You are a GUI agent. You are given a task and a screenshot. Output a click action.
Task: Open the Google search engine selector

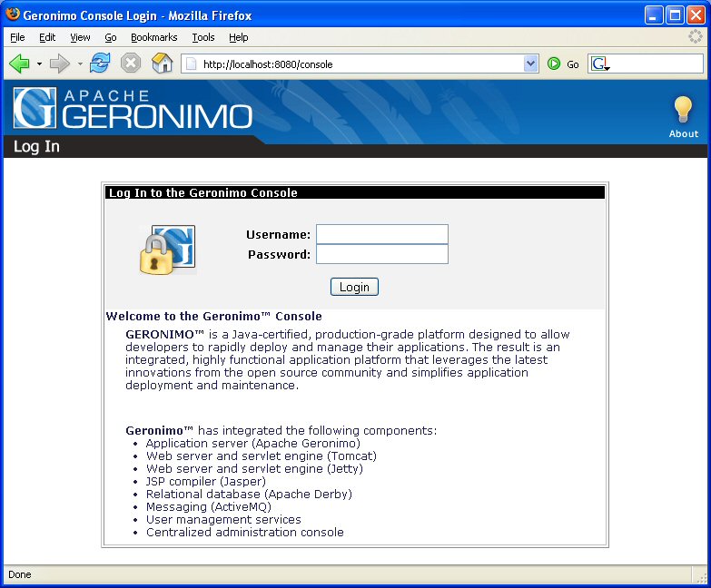pos(600,64)
